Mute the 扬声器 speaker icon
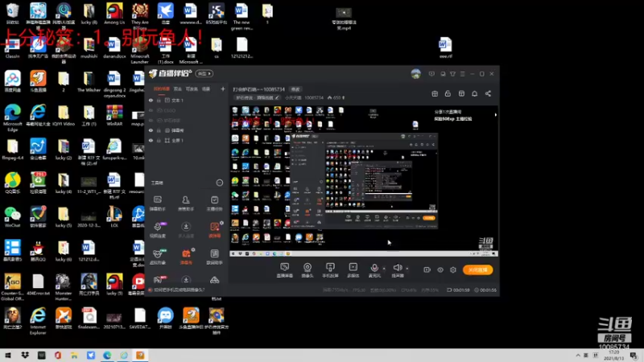The height and width of the screenshot is (362, 644). click(x=397, y=268)
